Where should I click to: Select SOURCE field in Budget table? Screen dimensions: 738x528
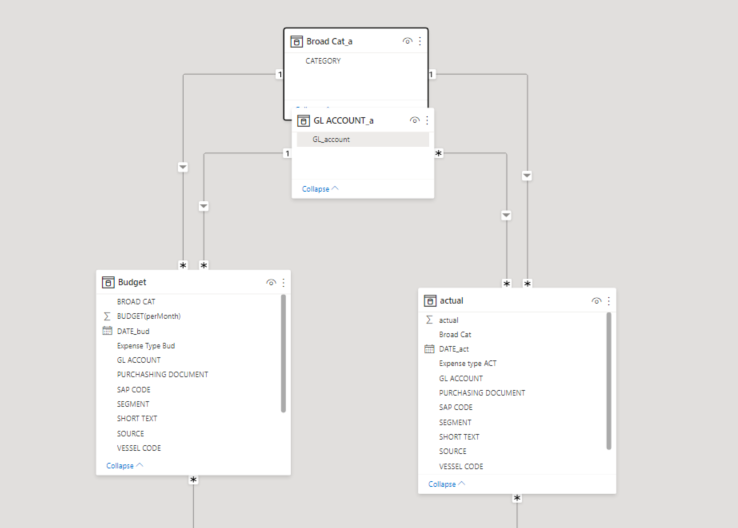point(130,433)
